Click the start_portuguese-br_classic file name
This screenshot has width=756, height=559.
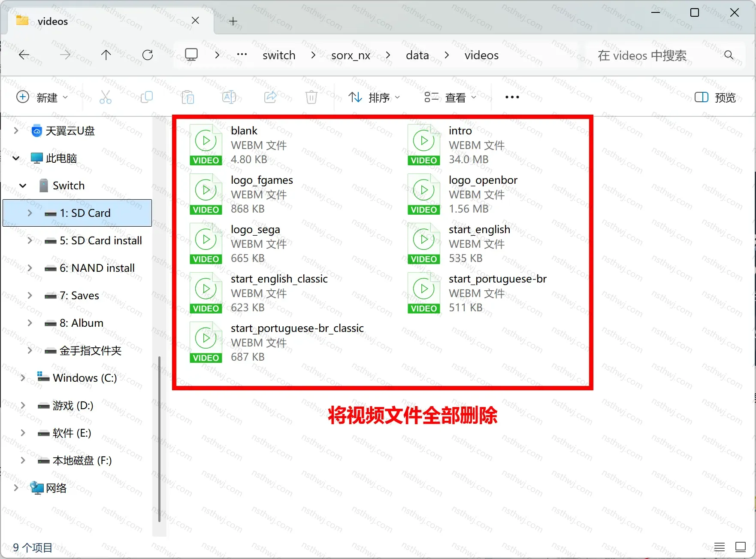pyautogui.click(x=297, y=328)
